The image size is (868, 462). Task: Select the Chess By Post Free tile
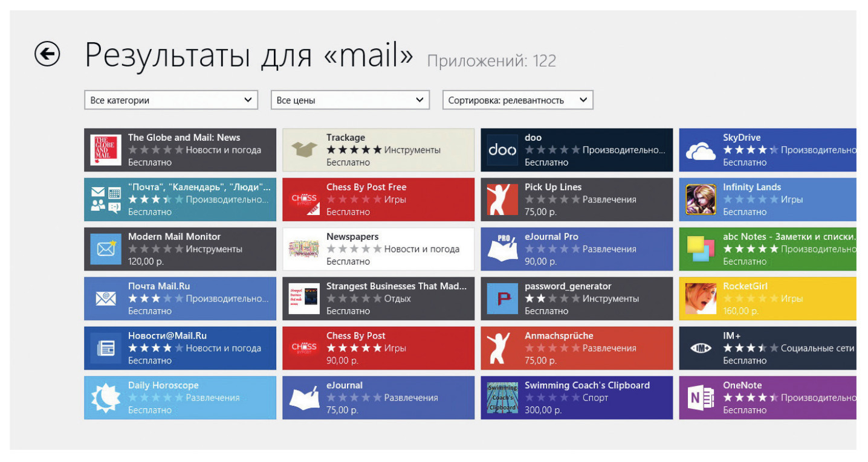[x=378, y=199]
